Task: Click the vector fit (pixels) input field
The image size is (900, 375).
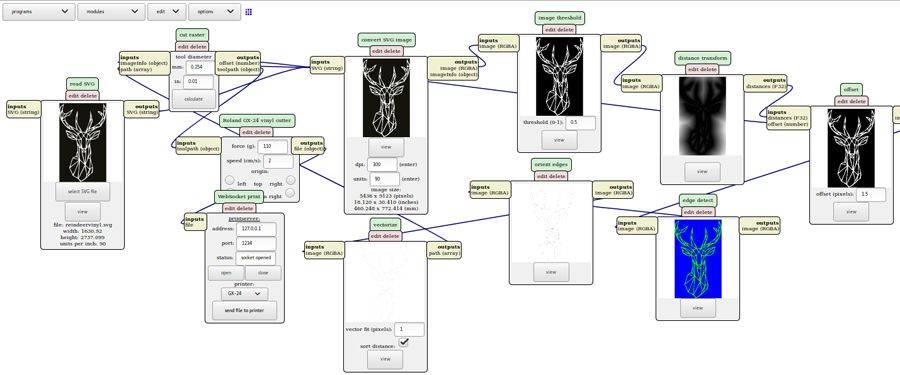Action: point(409,330)
